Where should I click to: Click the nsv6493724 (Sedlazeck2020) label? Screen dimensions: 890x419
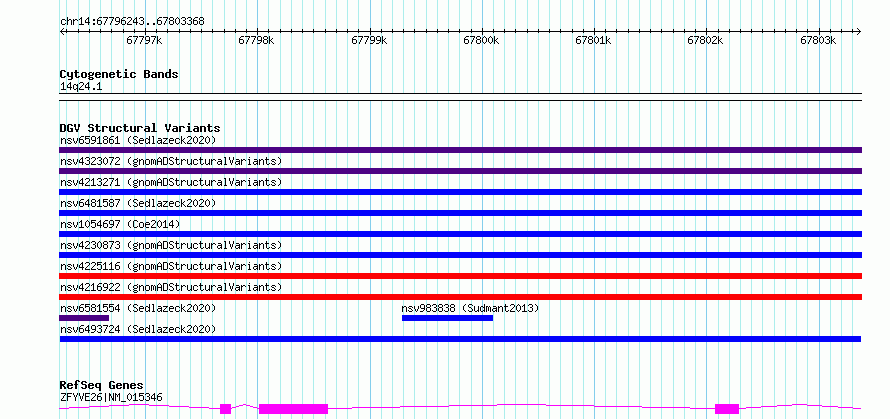click(x=138, y=329)
